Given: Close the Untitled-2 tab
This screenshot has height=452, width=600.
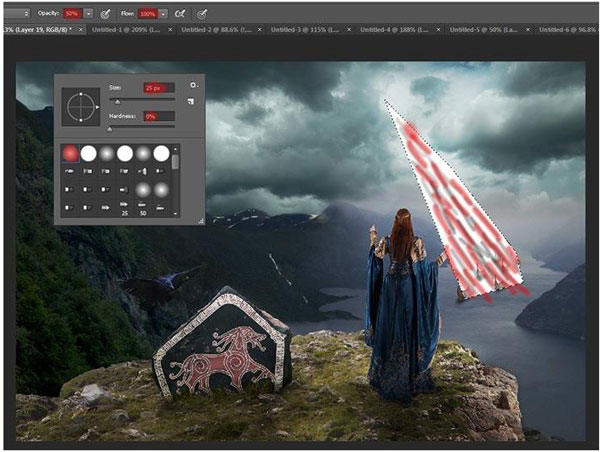Looking at the screenshot, I should (x=260, y=29).
